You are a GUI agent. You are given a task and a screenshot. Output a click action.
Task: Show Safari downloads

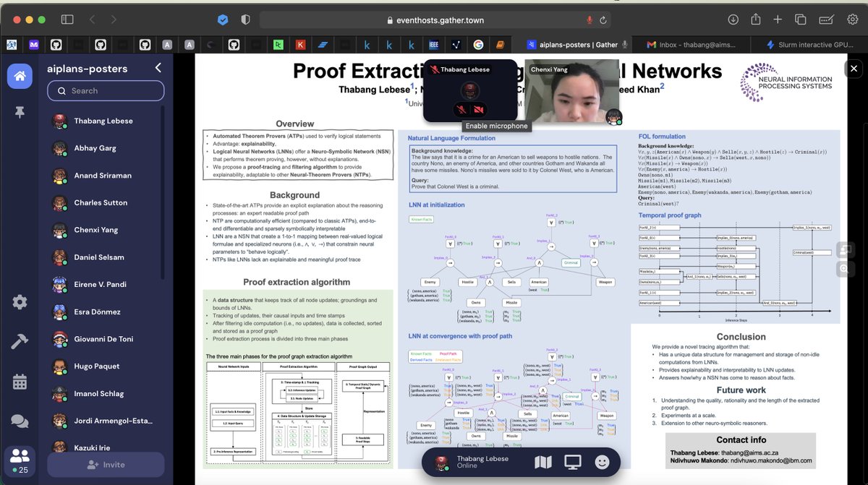click(x=733, y=20)
